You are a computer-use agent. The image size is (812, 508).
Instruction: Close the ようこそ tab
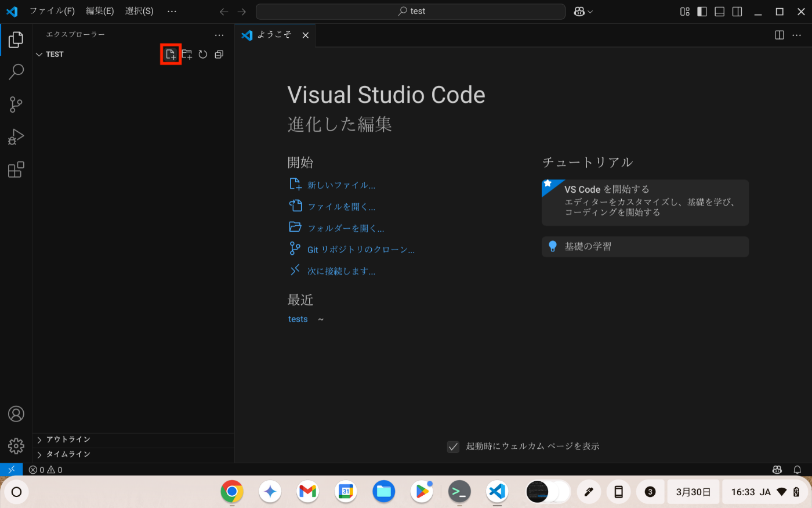point(306,35)
